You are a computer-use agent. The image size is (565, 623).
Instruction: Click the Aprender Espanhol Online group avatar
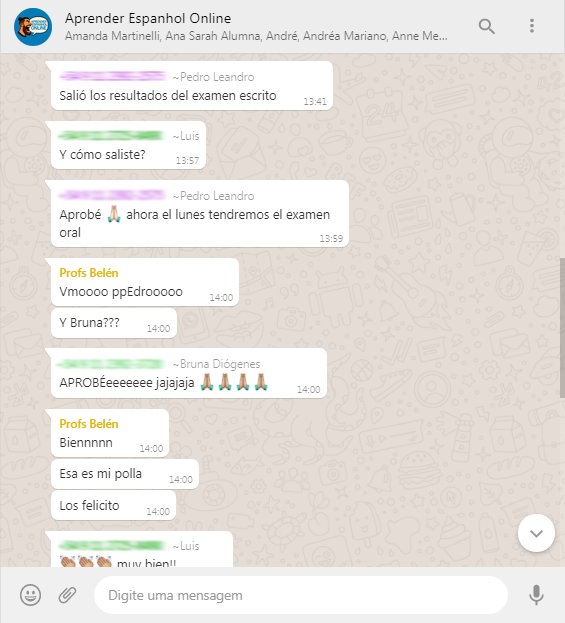tap(33, 27)
